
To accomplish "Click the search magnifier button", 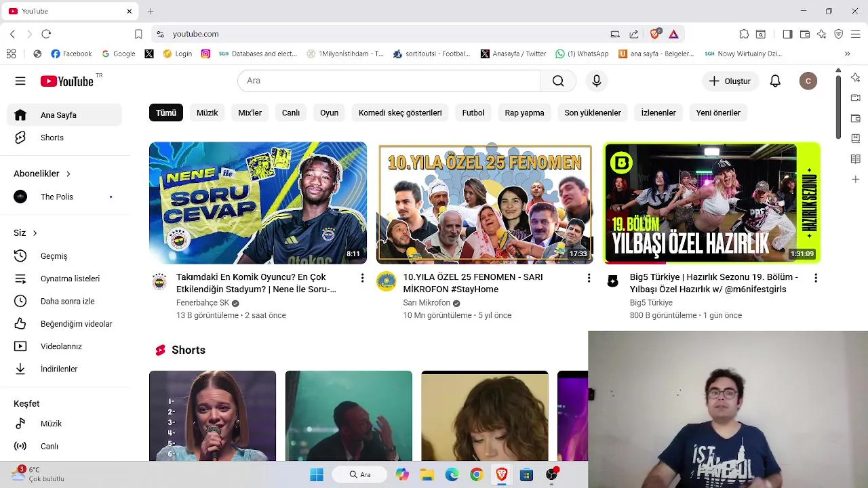I will coord(558,81).
